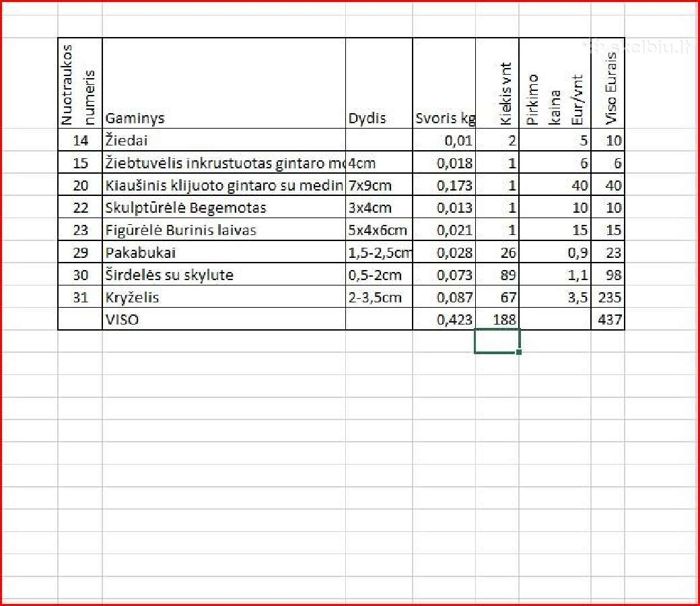Image resolution: width=700 pixels, height=606 pixels.
Task: Select photo number '31' cell
Action: coord(80,297)
